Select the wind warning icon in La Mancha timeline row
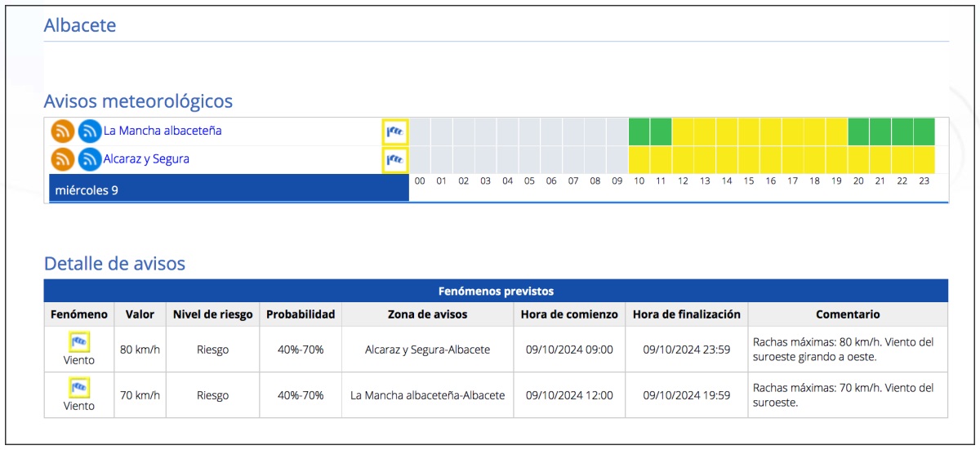 [x=395, y=131]
